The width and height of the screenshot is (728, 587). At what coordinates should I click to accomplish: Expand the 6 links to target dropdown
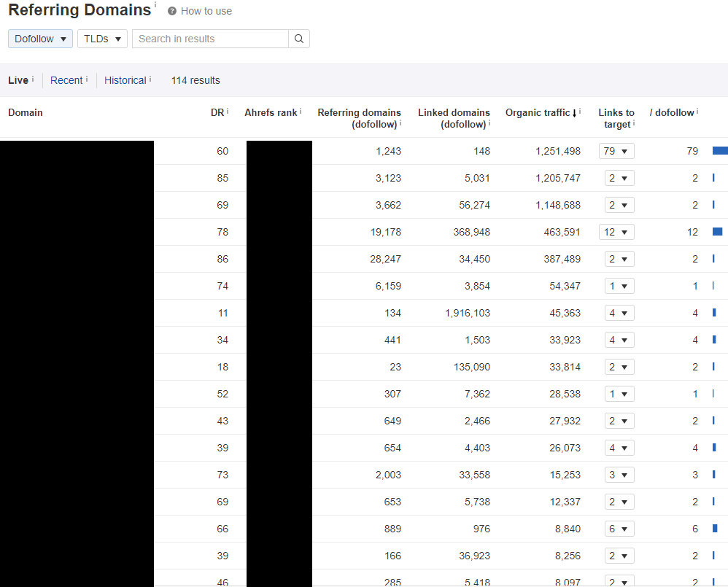(x=619, y=529)
